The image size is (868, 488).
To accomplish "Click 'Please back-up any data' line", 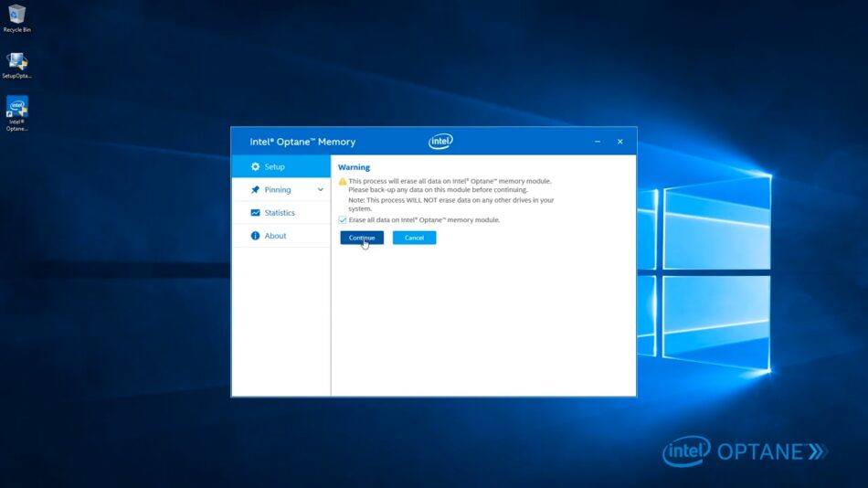I will 438,189.
